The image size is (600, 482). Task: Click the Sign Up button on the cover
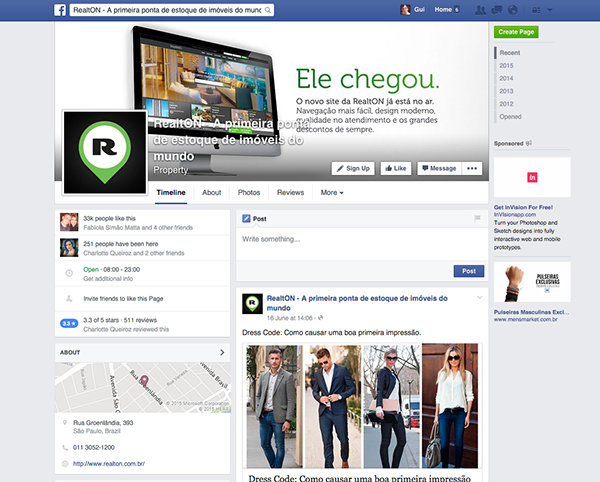(x=353, y=168)
